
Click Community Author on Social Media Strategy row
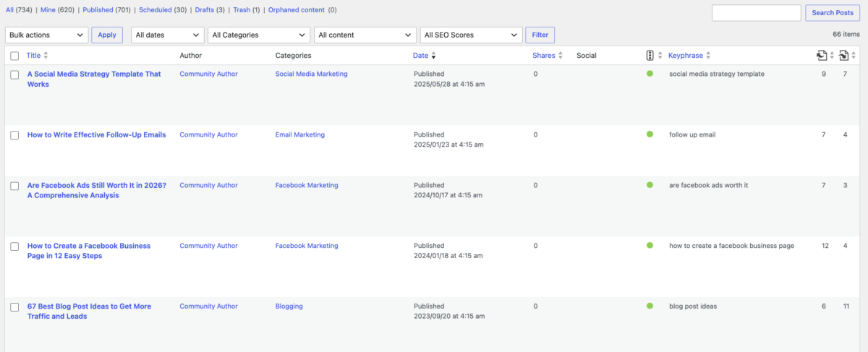tap(208, 74)
